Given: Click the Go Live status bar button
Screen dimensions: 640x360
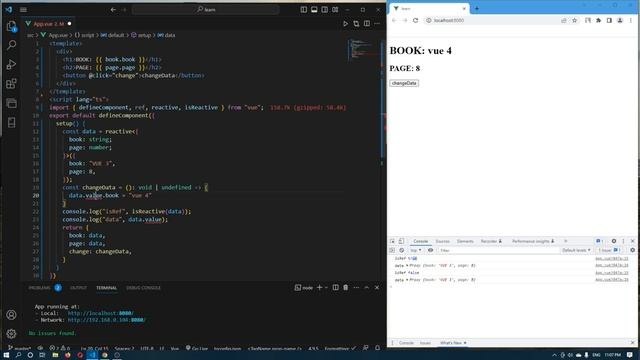Looking at the screenshot, I should (x=197, y=349).
